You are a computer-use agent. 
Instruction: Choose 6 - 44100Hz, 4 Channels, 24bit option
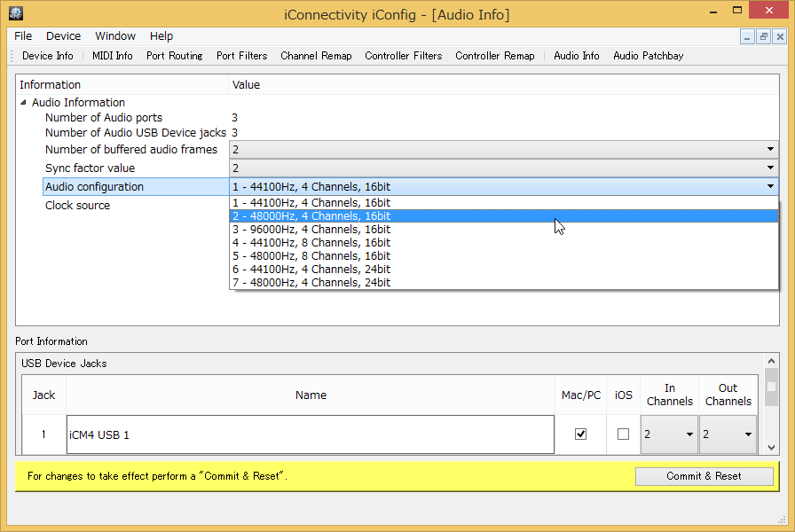click(x=504, y=269)
